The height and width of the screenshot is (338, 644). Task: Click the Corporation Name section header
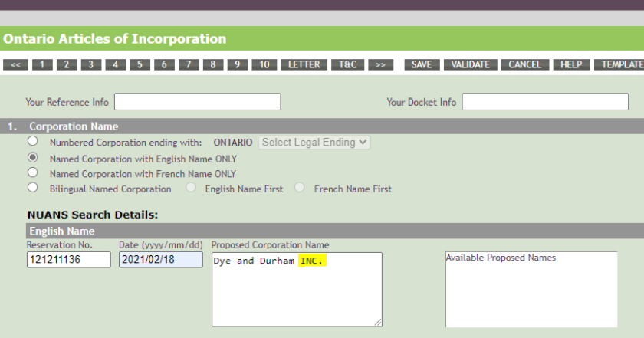(x=322, y=126)
